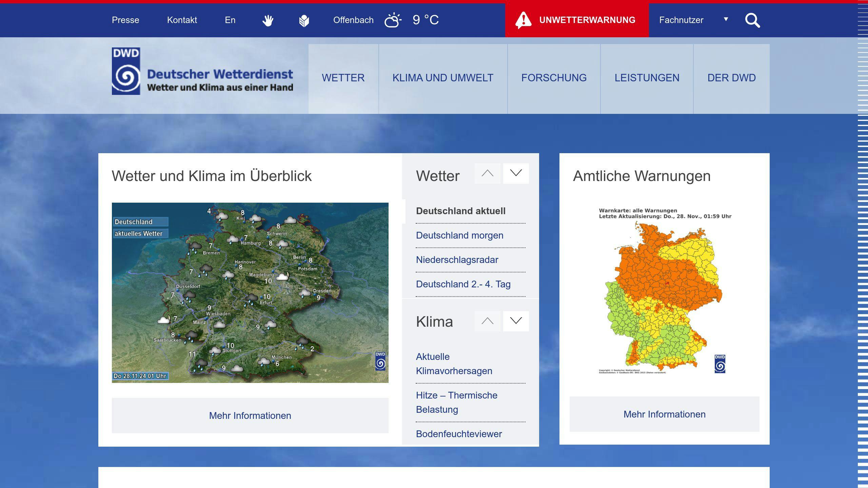Open the sign language (Gebärdensprache) page
Image resolution: width=868 pixels, height=488 pixels.
coord(268,20)
